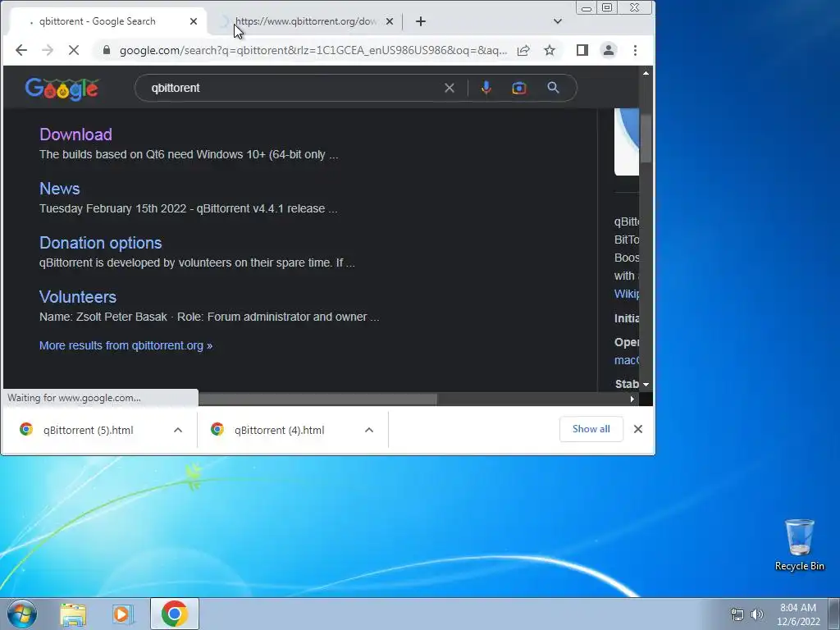Open downloaded qBittorrent (5).html file
840x630 pixels.
(x=88, y=430)
